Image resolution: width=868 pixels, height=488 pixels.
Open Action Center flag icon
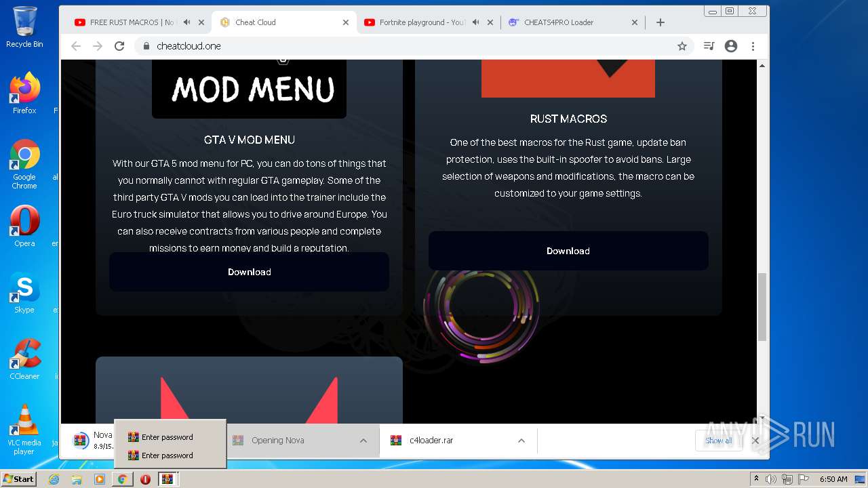click(803, 479)
